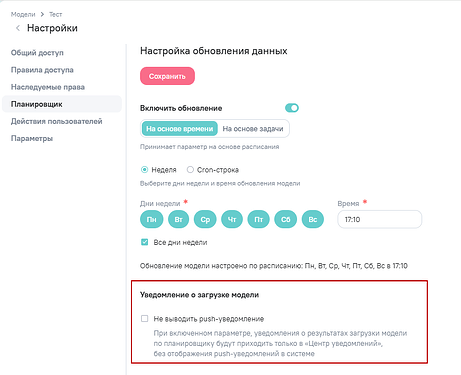Toggle Wednesday (Ср) day chip
The image size is (461, 375).
[x=205, y=219]
